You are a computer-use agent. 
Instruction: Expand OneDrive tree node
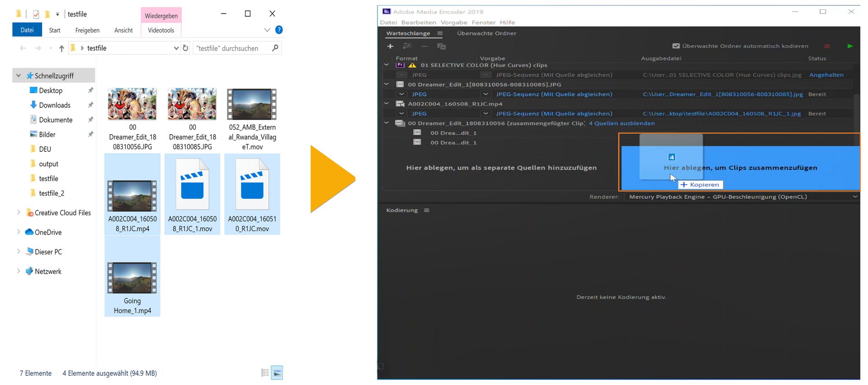(x=19, y=232)
